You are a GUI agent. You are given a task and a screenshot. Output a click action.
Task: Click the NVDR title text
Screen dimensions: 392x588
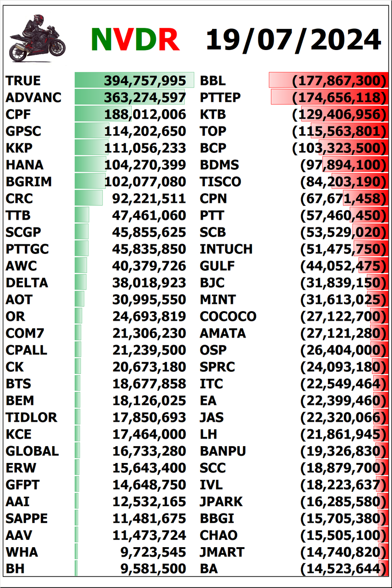(x=135, y=39)
